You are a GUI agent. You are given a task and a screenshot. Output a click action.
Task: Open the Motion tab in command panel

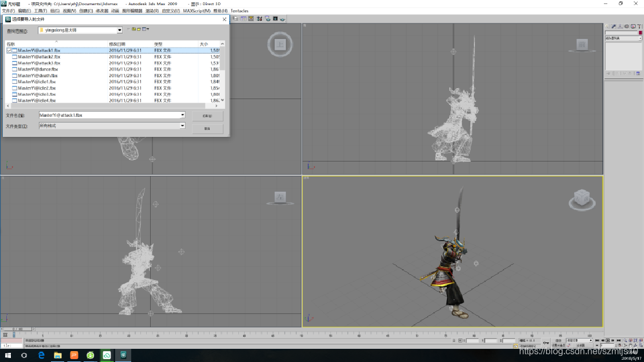pos(627,26)
